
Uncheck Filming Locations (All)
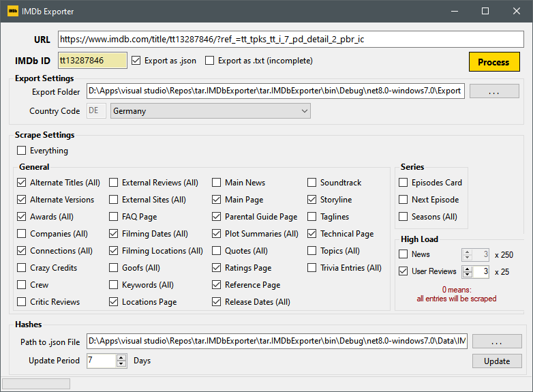click(x=114, y=251)
